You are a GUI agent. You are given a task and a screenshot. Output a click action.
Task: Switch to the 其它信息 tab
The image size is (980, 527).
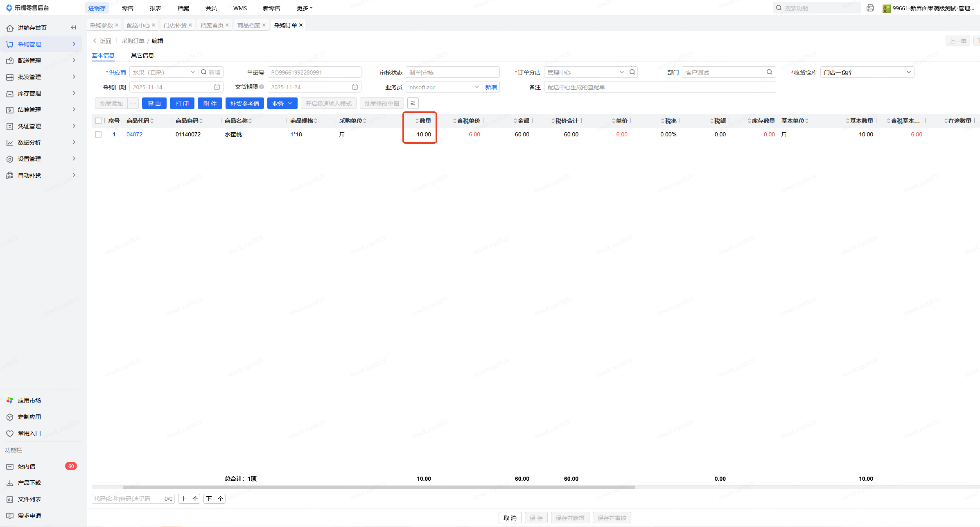142,55
